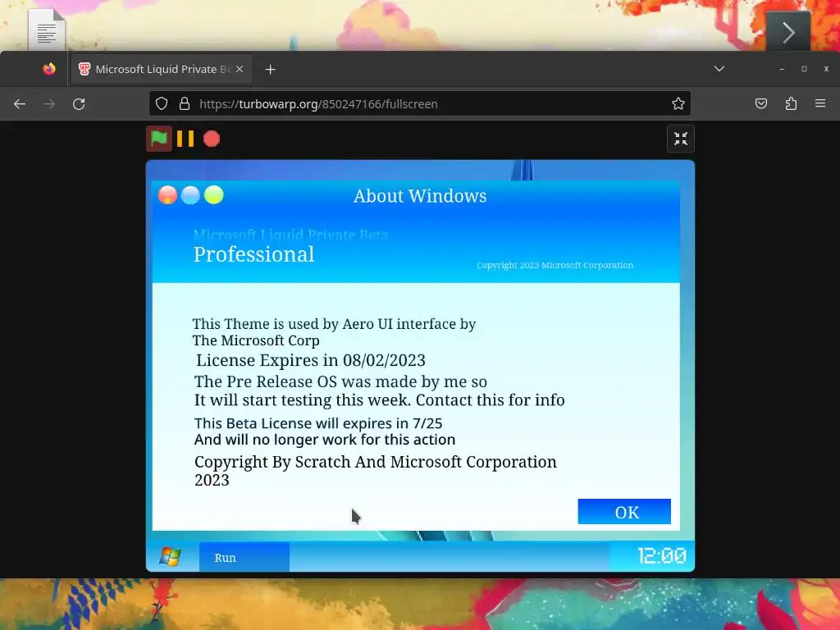
Task: Go back with the browser back arrow
Action: tap(20, 104)
